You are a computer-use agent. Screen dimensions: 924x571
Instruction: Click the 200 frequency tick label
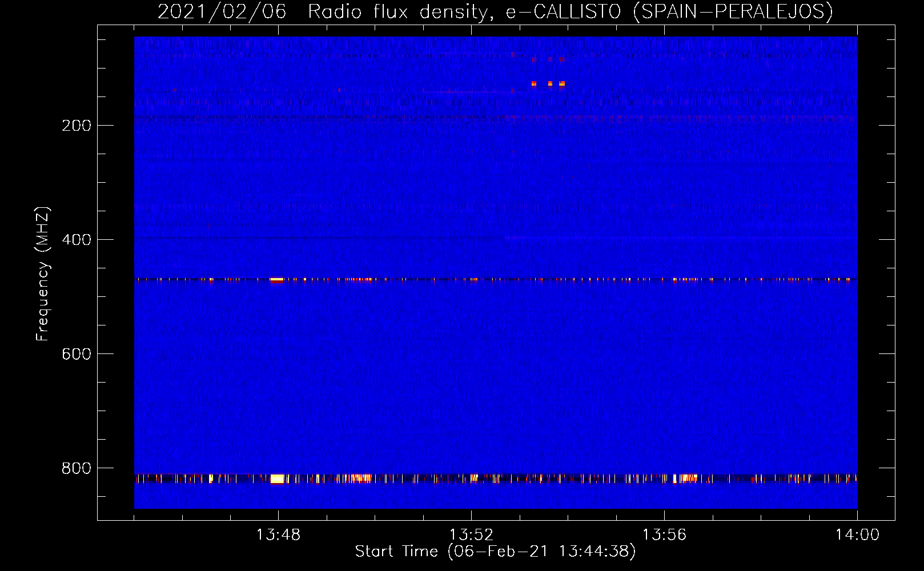(77, 126)
